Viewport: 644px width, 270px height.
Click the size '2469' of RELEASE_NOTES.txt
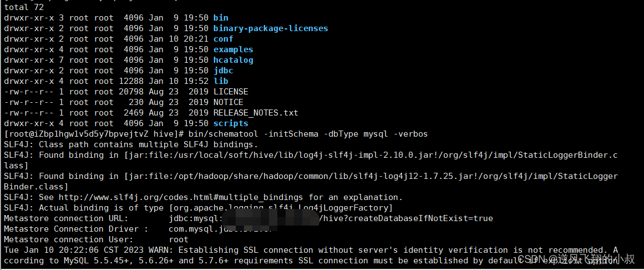coord(134,113)
